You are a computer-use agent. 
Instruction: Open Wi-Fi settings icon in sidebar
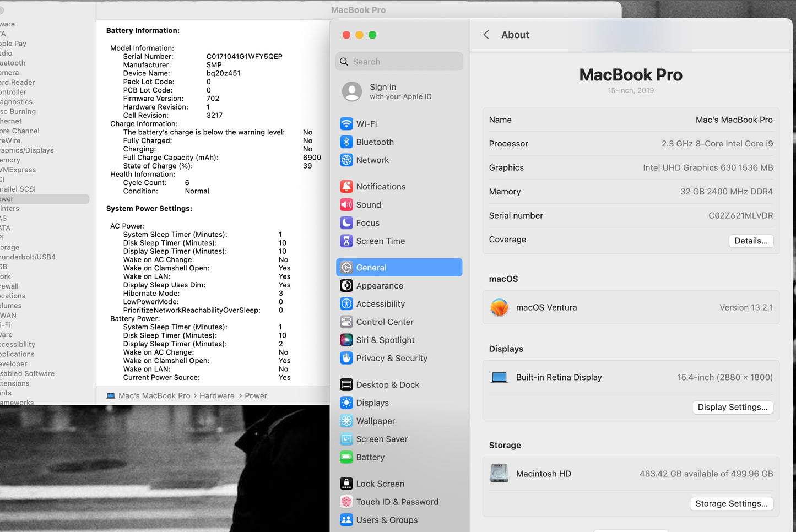346,124
